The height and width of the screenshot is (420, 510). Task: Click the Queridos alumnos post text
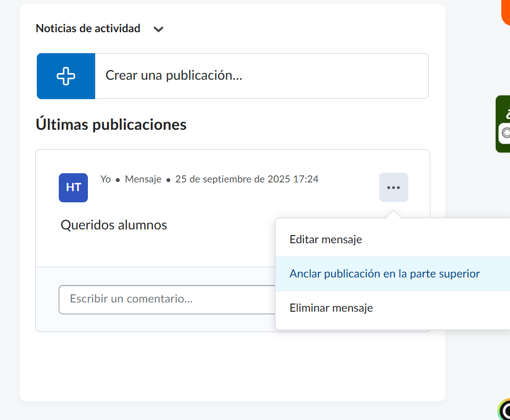(114, 225)
